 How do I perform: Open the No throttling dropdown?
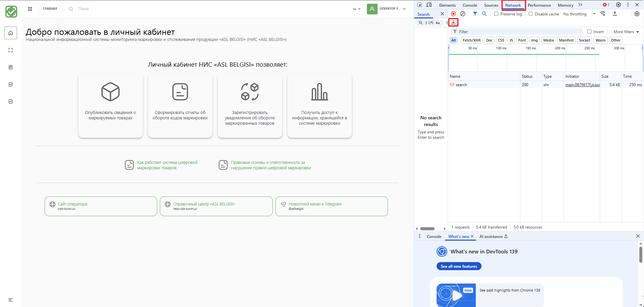click(x=579, y=14)
